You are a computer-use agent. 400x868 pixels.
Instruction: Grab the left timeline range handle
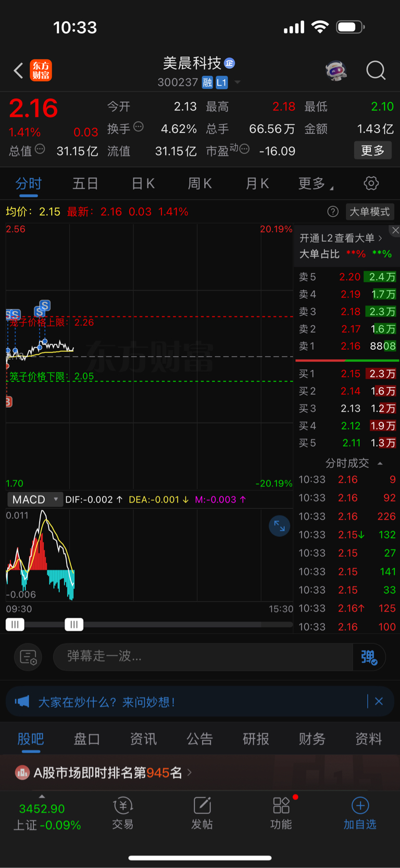point(15,625)
